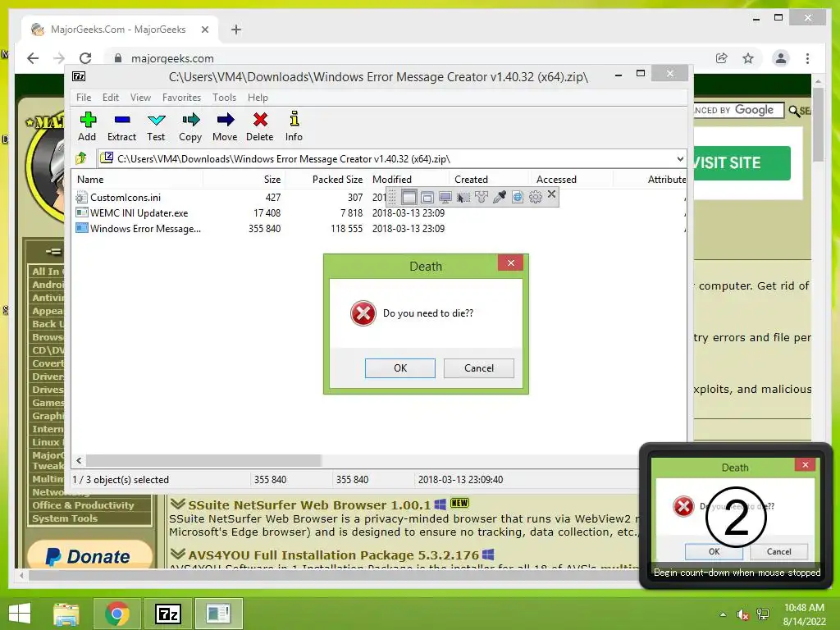The image size is (840, 630).
Task: Click the Chrome share page icon
Action: pyautogui.click(x=722, y=58)
